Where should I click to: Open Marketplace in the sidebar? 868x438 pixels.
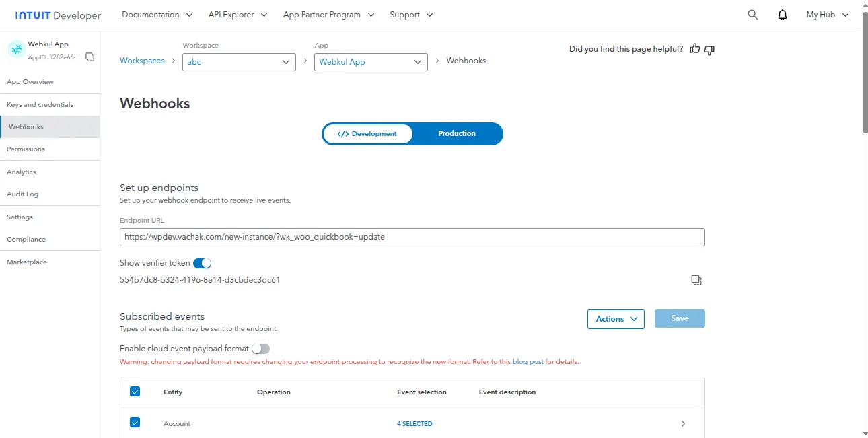(x=27, y=262)
